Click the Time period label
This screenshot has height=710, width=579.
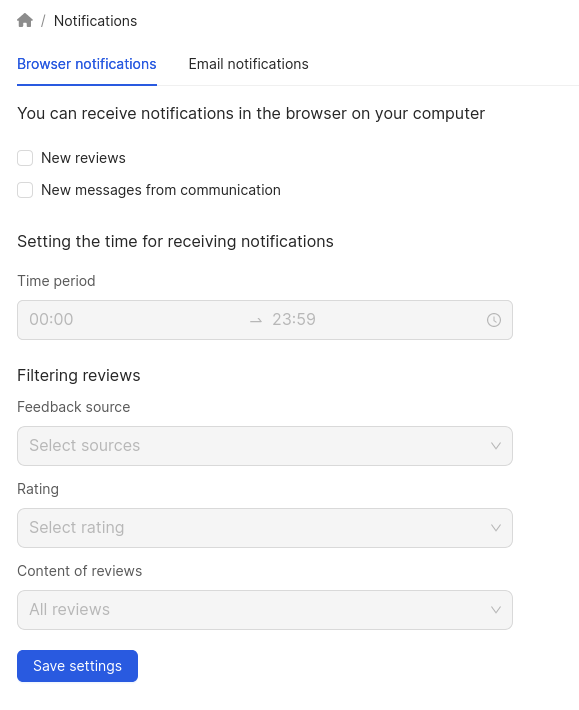tap(56, 281)
